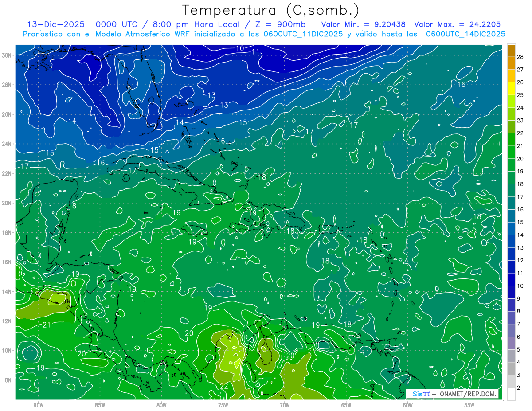Click the title "Temperatura (C,somb.)"
This screenshot has width=532, height=411.
[271, 11]
